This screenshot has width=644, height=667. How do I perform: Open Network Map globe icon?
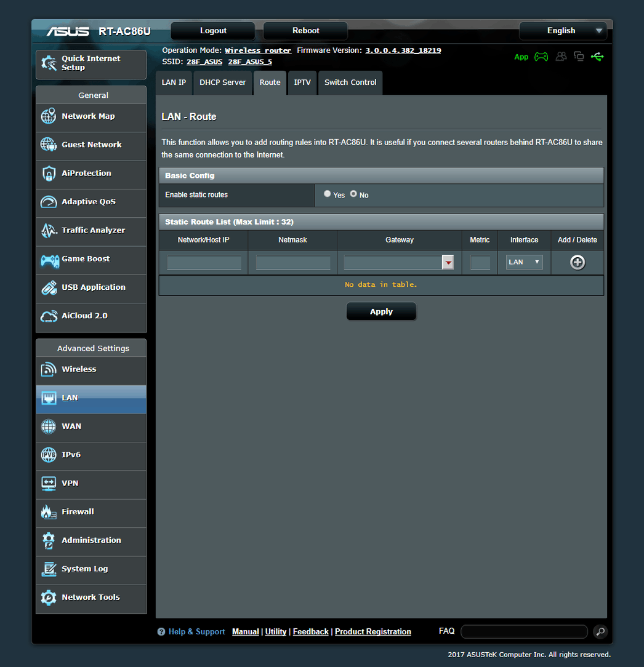[x=49, y=116]
